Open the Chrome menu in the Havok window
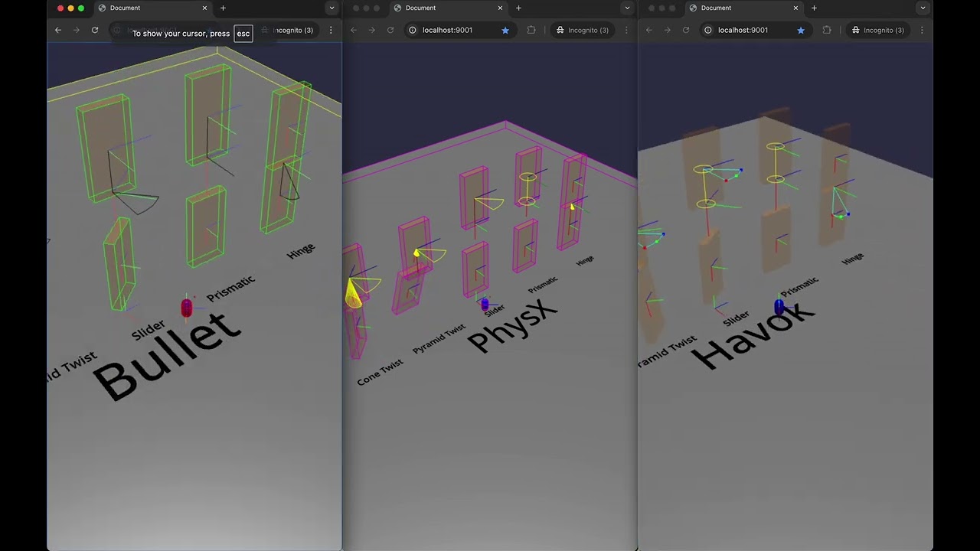The width and height of the screenshot is (980, 551). click(922, 30)
